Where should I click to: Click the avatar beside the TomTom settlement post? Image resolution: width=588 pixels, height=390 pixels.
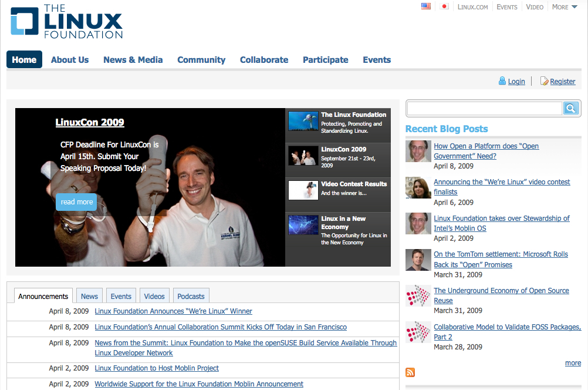pyautogui.click(x=418, y=260)
